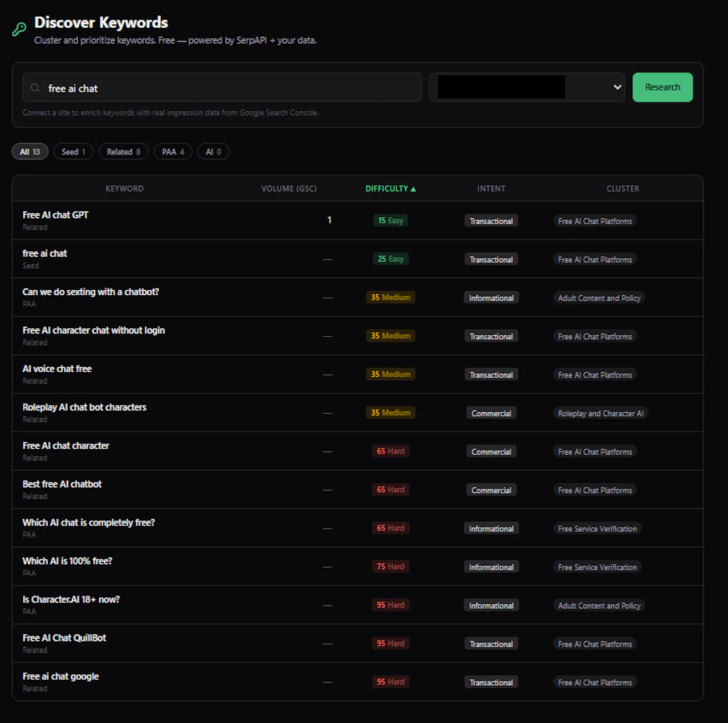The image size is (728, 723).
Task: Click the '25 Easy' difficulty badge
Action: pyautogui.click(x=390, y=259)
